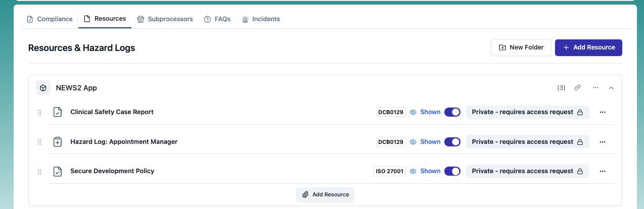644x209 pixels.
Task: Click Add Resource below Secure Development Policy
Action: (326, 194)
